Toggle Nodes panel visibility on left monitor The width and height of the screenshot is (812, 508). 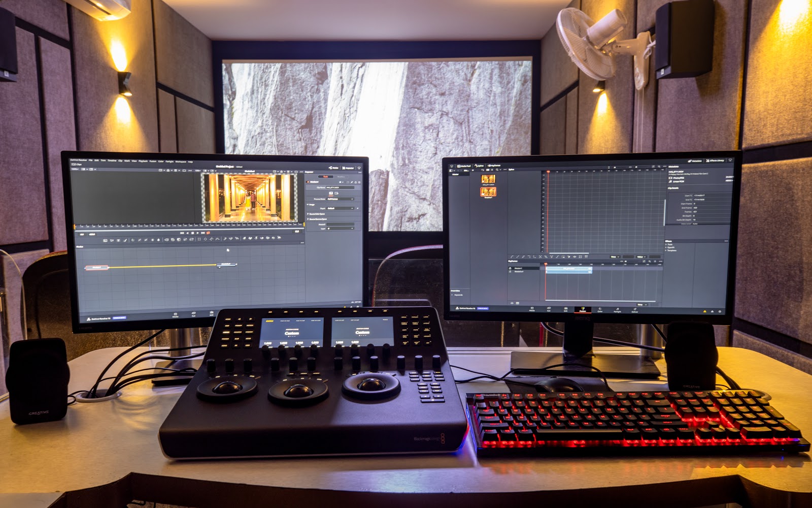click(333, 168)
